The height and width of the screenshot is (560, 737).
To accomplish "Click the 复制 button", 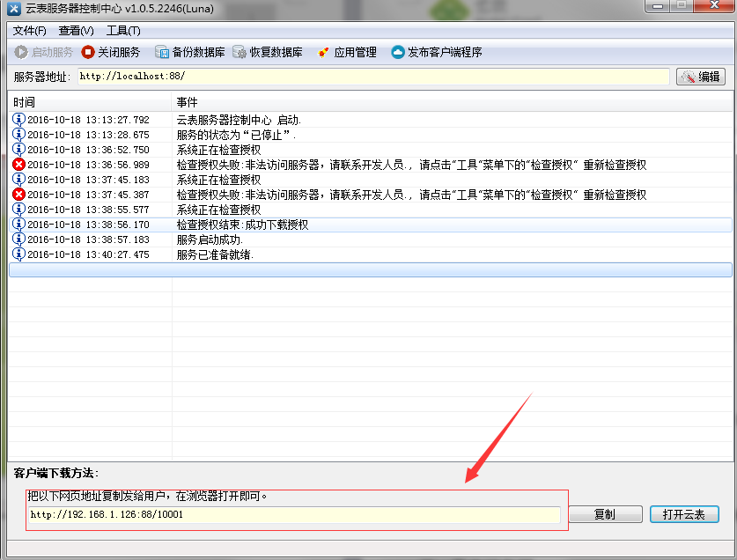I will (x=605, y=514).
